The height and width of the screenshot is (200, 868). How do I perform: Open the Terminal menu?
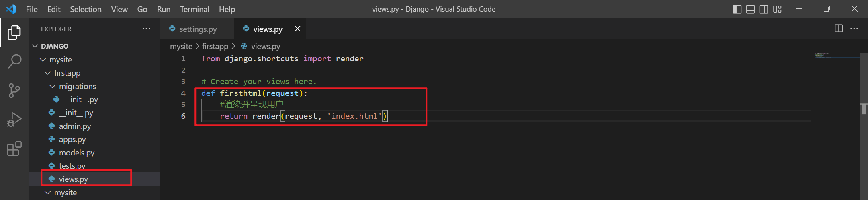194,9
